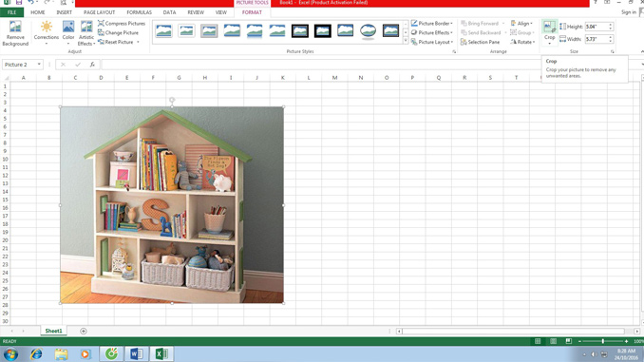Open the Selection Pane
The height and width of the screenshot is (362, 644).
pos(480,42)
